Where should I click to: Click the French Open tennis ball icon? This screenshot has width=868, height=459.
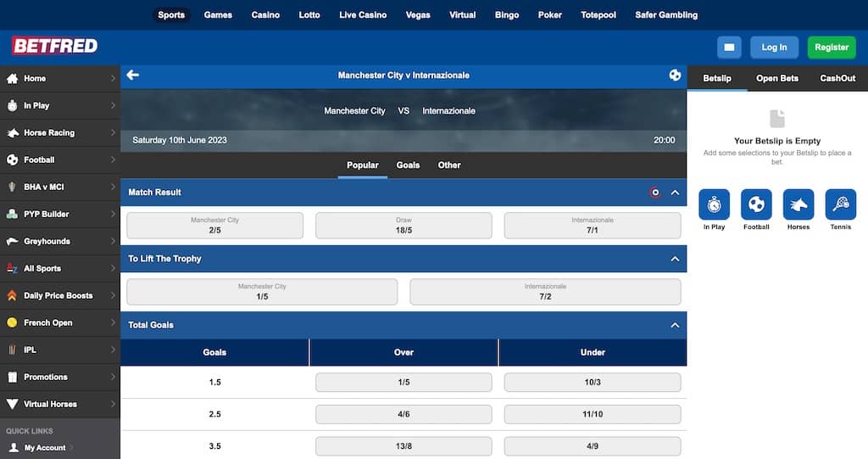tap(12, 322)
